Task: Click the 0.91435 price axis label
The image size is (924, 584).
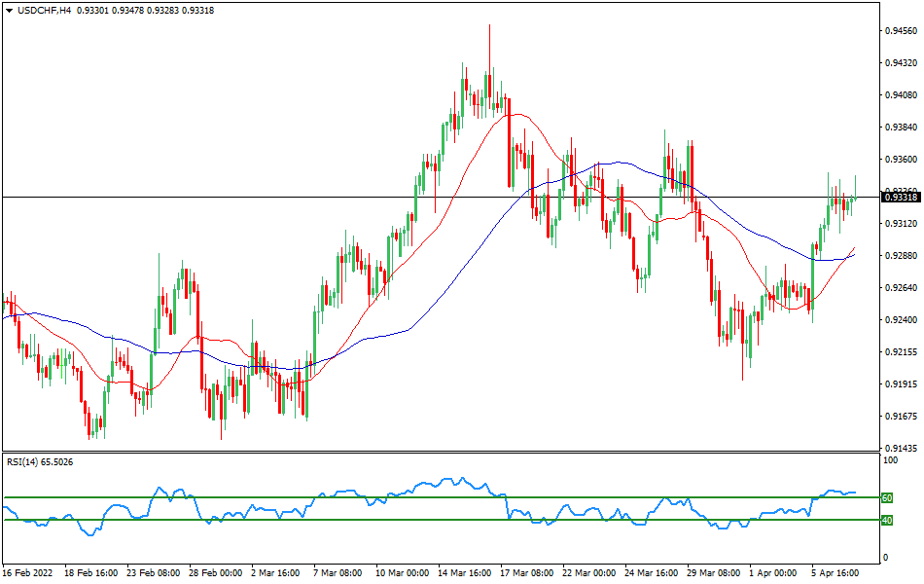Action: click(x=901, y=448)
